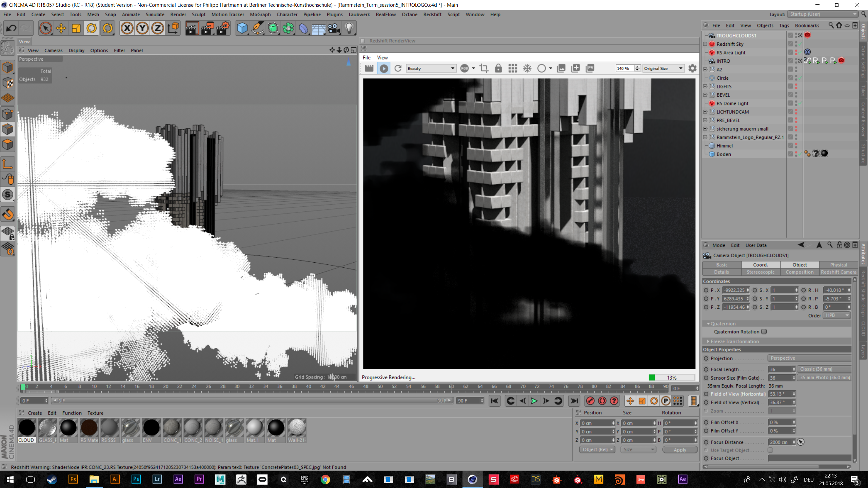Toggle P.X keyframe dot

[x=706, y=290]
